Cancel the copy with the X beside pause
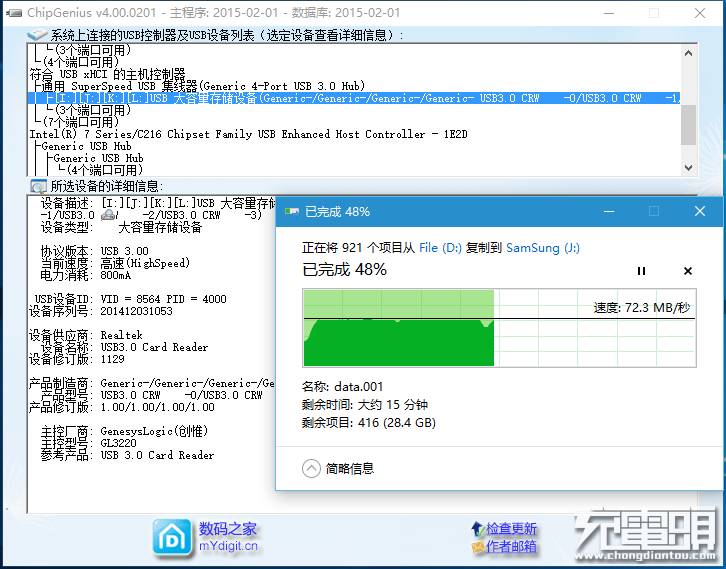726x569 pixels. (688, 271)
